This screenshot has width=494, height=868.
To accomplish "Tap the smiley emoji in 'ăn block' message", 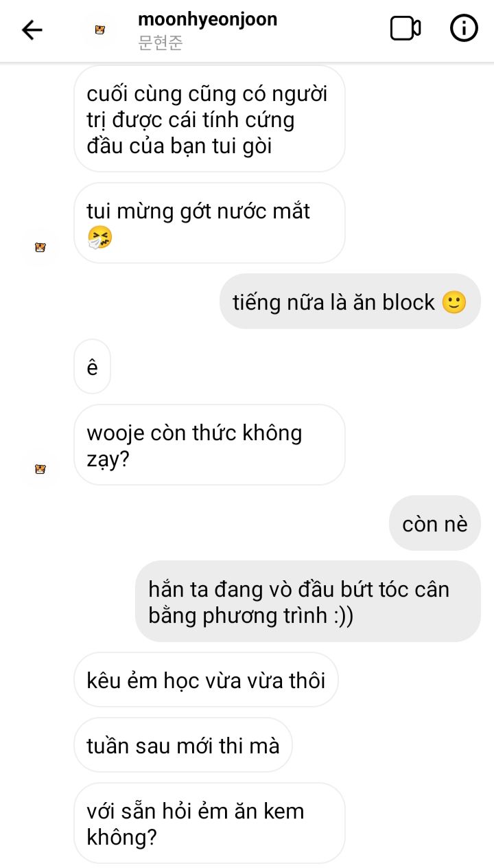I will pyautogui.click(x=454, y=302).
